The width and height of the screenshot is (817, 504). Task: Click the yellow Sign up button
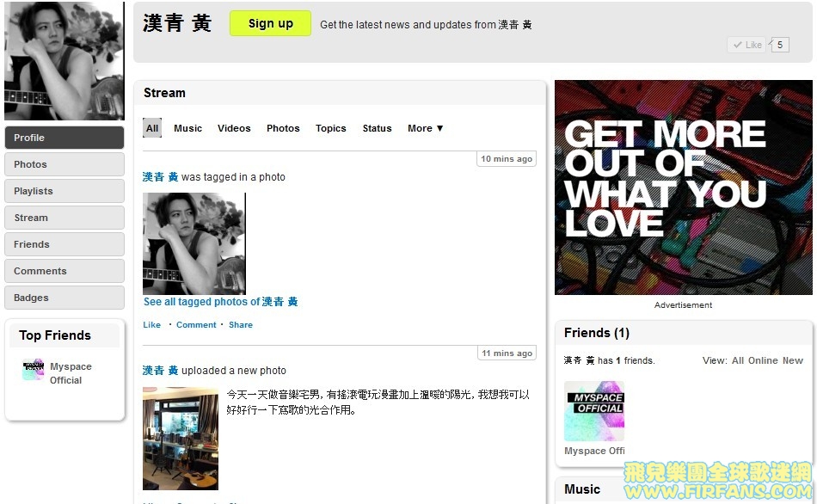(x=270, y=23)
